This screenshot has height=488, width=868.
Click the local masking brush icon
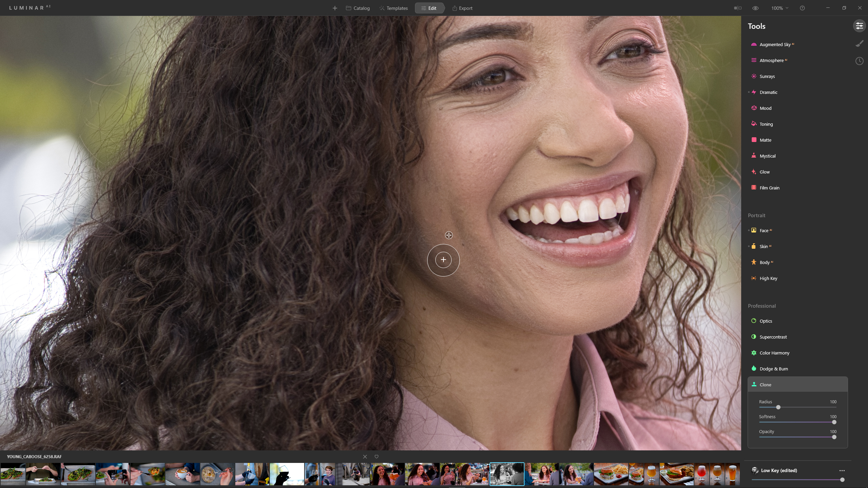[859, 43]
